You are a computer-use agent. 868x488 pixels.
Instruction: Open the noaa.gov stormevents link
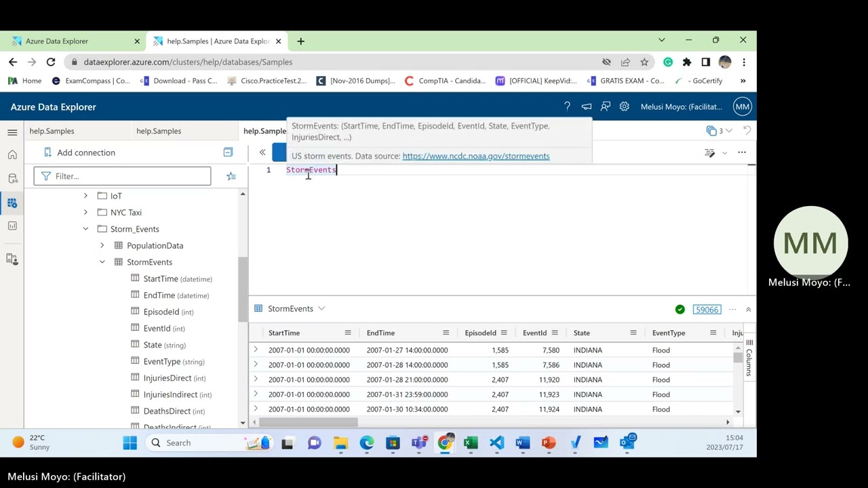476,156
